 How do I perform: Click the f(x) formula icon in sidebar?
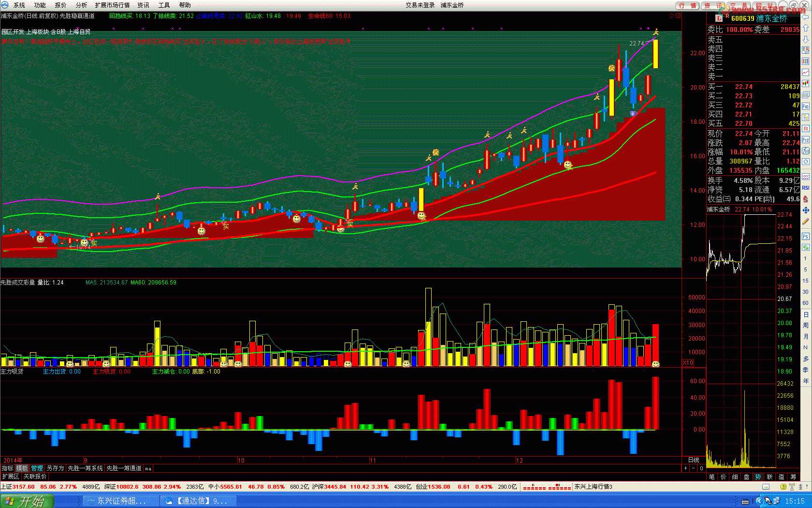[806, 150]
